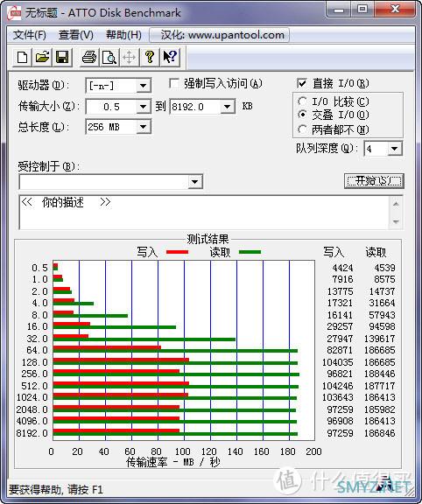Click the green read bar for 8192.0
The width and height of the screenshot is (422, 504).
point(175,434)
